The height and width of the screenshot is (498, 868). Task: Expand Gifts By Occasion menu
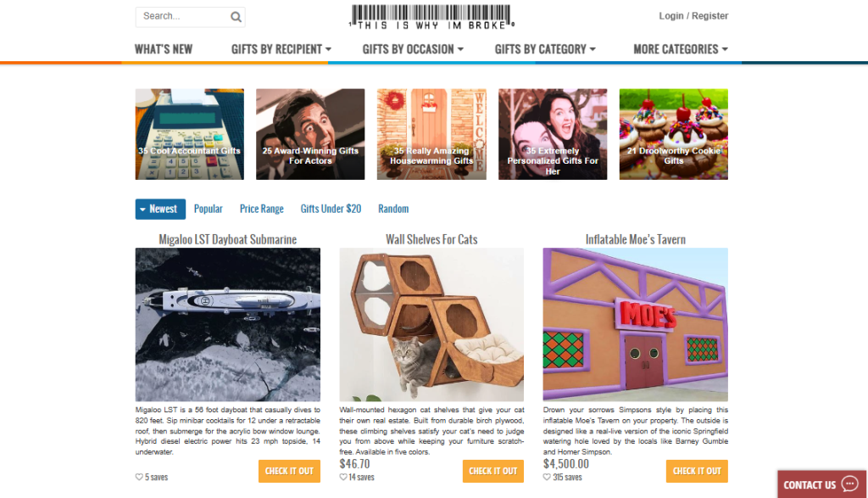[x=413, y=49]
